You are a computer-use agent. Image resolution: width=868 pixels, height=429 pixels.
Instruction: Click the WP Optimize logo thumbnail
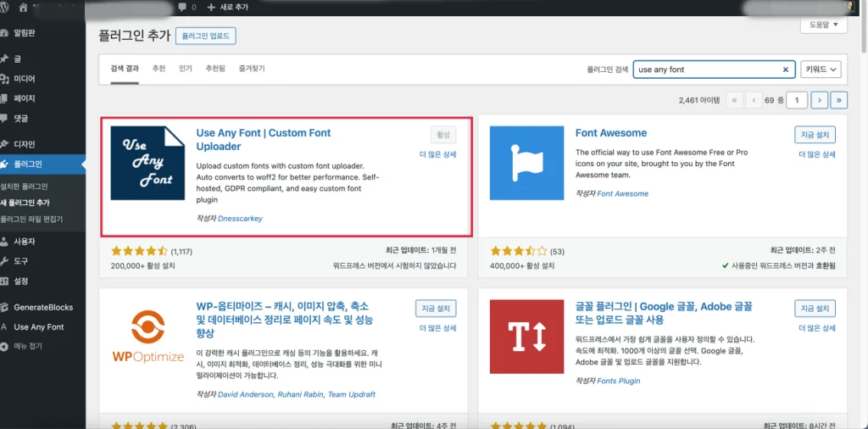pos(147,337)
